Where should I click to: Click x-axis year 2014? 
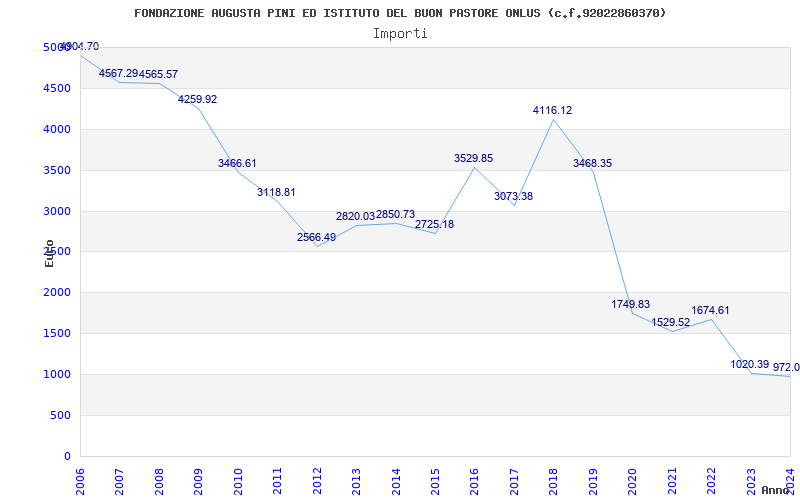coord(396,482)
